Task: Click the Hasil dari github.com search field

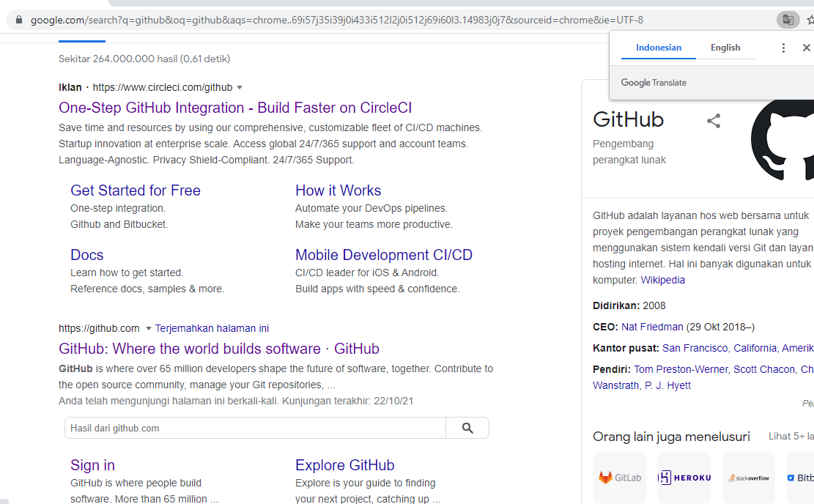Action: (x=255, y=429)
